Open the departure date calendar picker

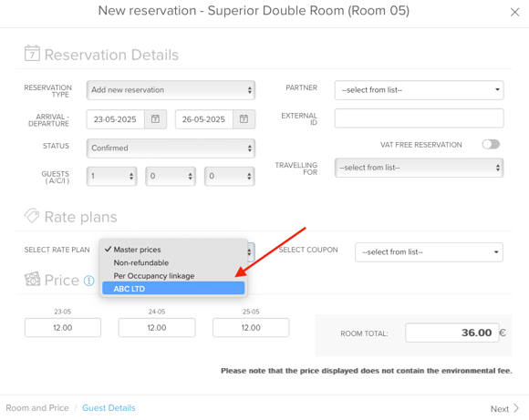pyautogui.click(x=244, y=119)
